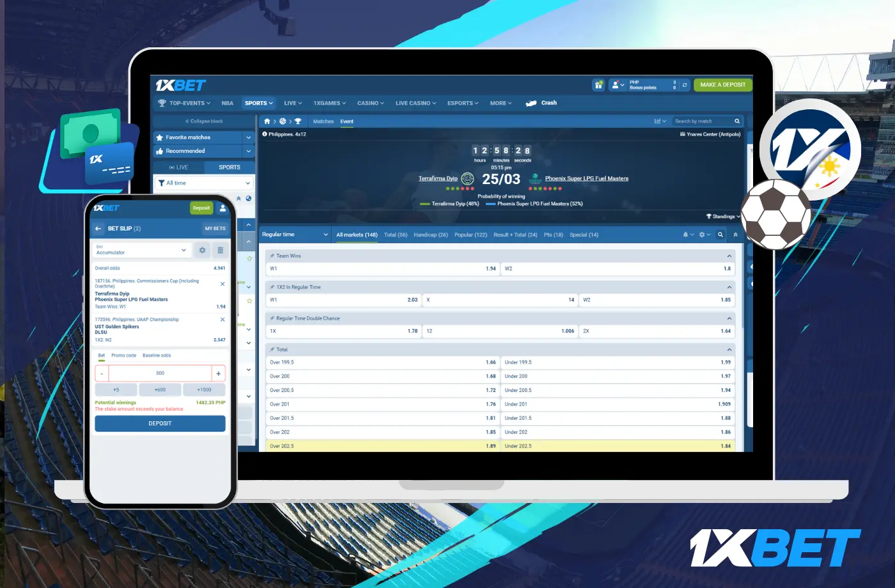Remove the Terrafirma Dyip bet with X
Image resolution: width=895 pixels, height=588 pixels.
coord(222,284)
